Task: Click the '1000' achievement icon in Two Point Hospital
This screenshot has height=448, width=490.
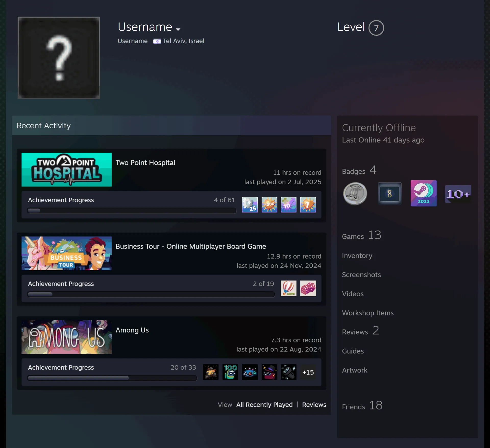Action: pos(269,204)
